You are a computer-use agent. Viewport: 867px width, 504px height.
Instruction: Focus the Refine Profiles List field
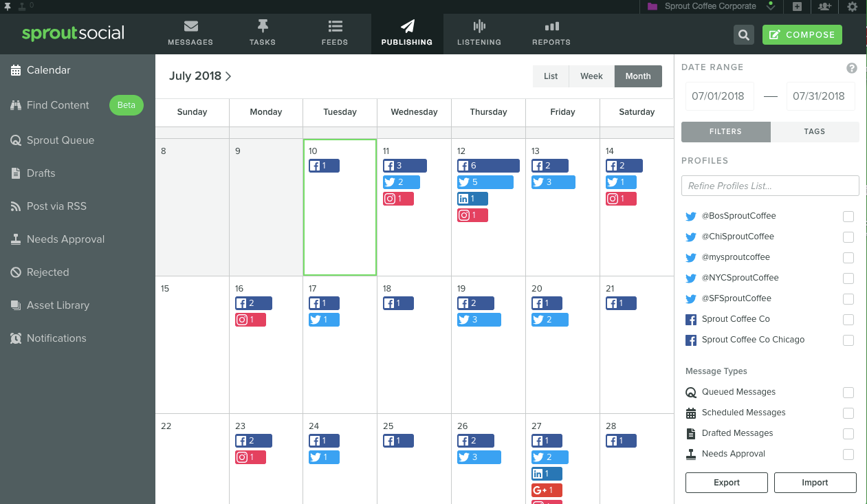(x=770, y=186)
